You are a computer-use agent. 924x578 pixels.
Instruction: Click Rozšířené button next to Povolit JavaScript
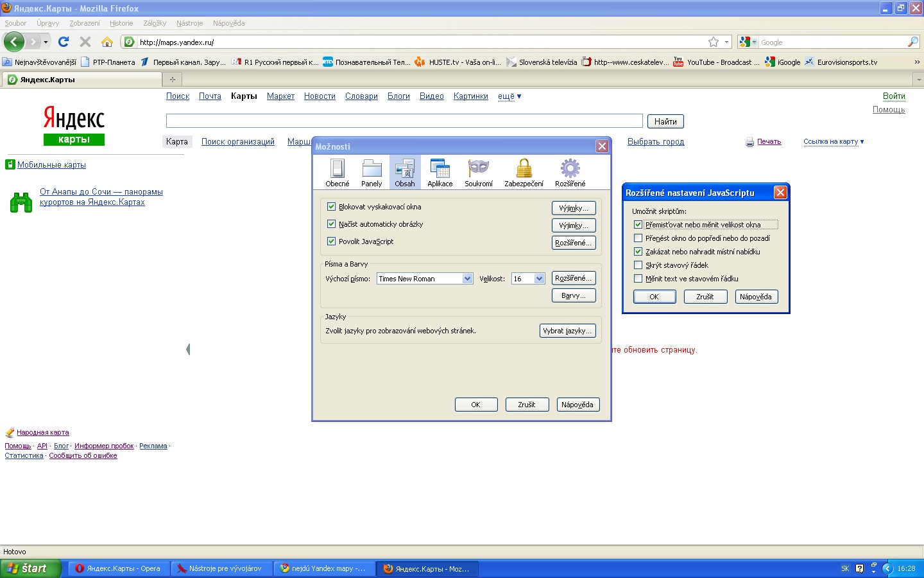point(574,243)
